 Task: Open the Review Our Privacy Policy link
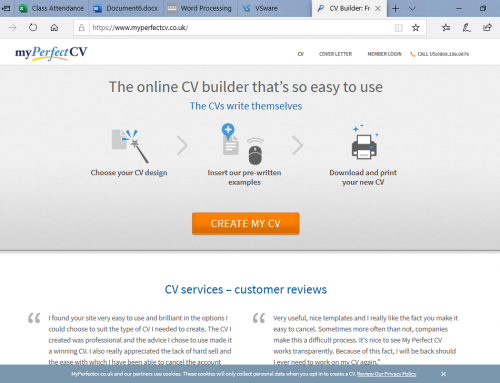[x=387, y=374]
